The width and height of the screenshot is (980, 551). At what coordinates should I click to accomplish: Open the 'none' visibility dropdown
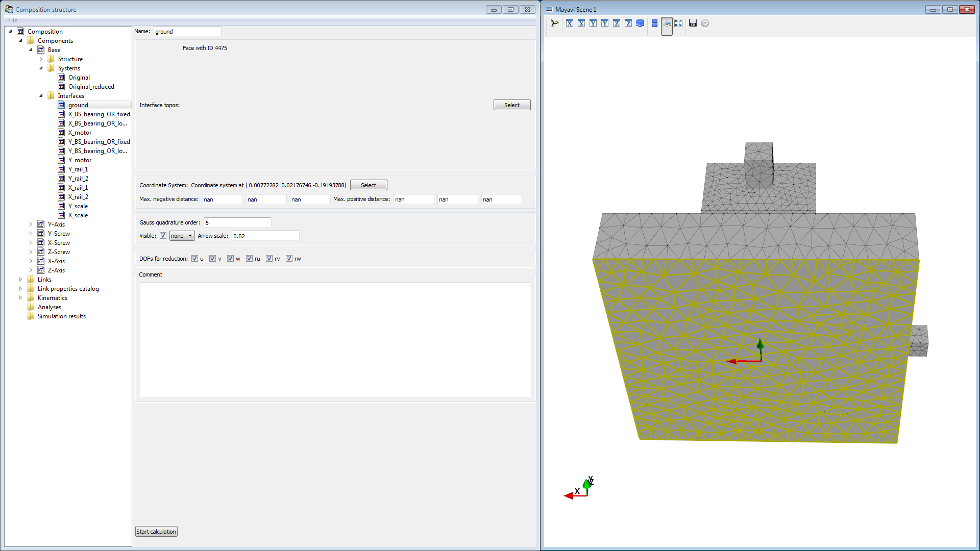pos(182,236)
